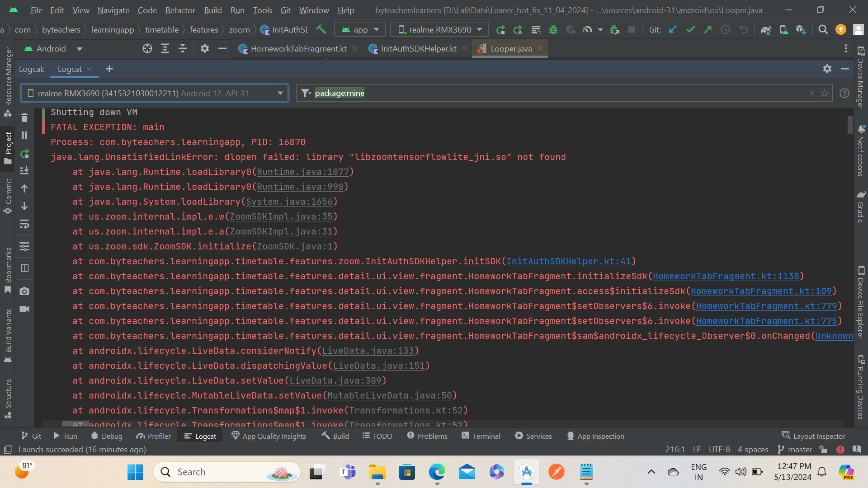Open Search Everywhere magnifier icon
Screen dimensions: 868x488
(823, 30)
